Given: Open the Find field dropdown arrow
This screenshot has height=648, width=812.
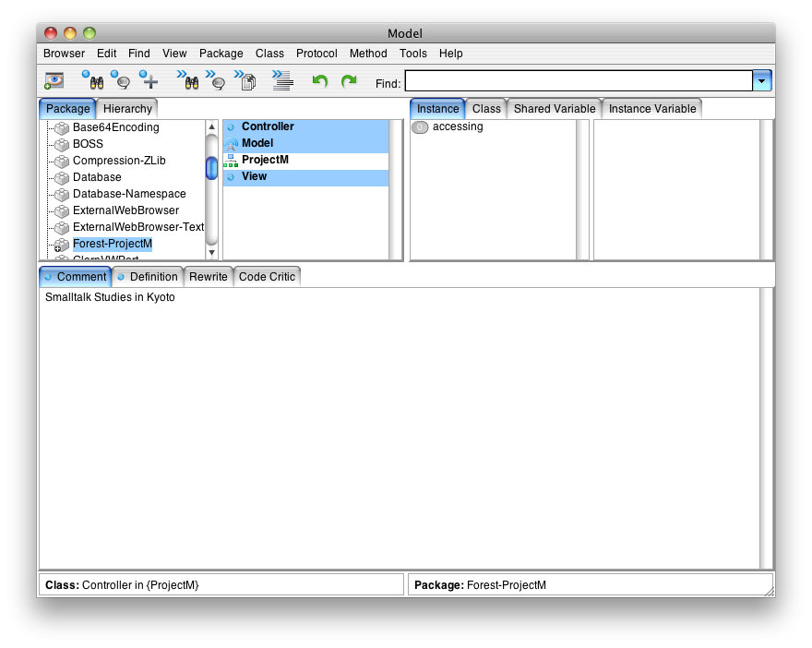Looking at the screenshot, I should [762, 81].
